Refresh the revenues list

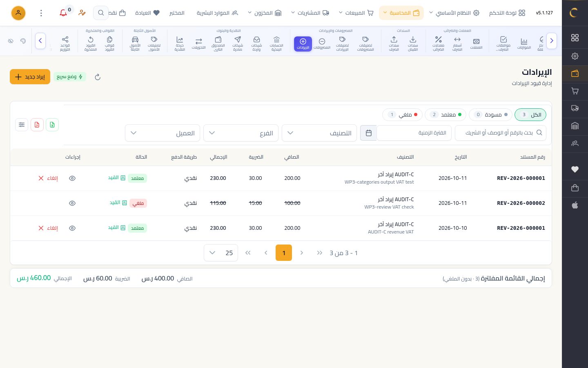click(x=98, y=77)
